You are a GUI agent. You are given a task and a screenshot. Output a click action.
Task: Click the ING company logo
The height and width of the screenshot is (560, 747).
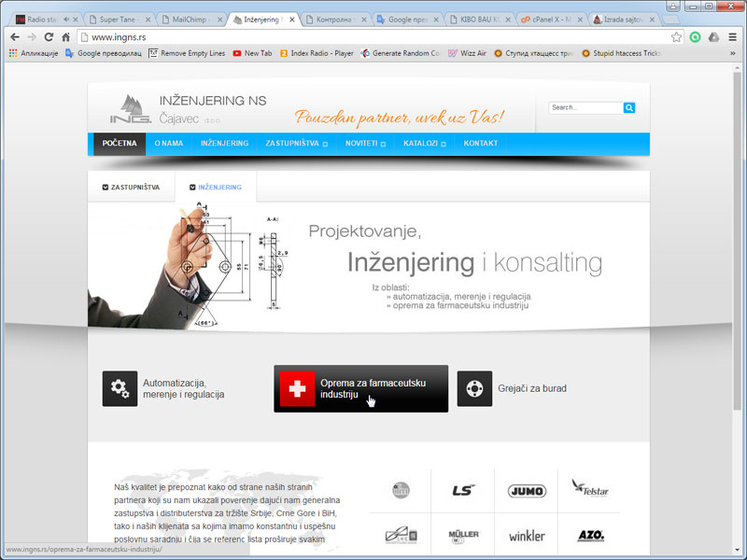click(131, 109)
